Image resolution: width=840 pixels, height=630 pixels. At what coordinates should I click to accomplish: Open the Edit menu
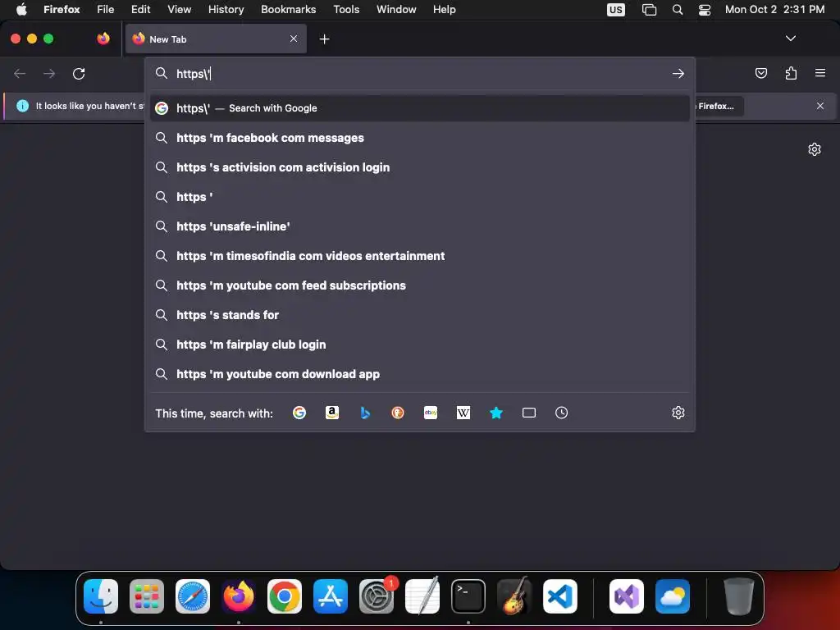140,9
